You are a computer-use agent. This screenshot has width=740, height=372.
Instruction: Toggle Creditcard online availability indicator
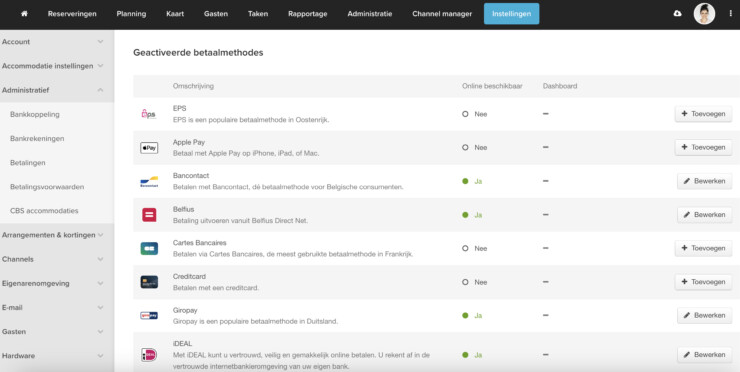point(465,282)
